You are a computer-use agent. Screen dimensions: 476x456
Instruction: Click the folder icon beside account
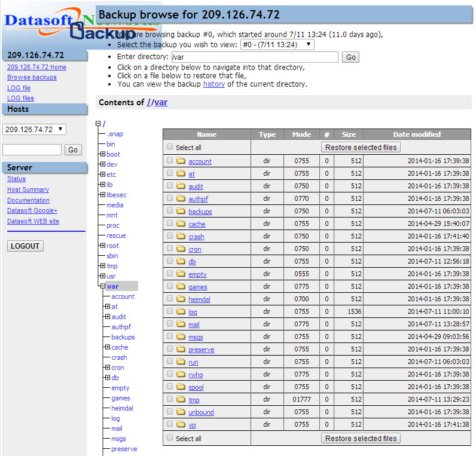click(x=181, y=161)
